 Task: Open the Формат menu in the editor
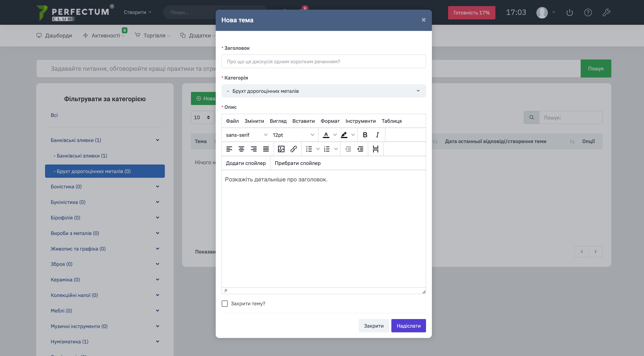[x=330, y=121]
